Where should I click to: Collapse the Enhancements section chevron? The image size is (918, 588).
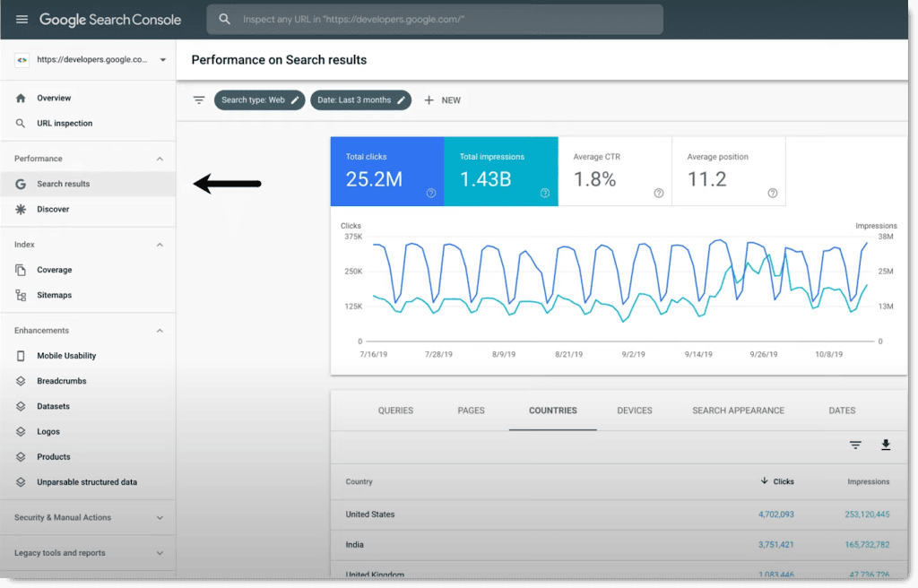[x=160, y=331]
